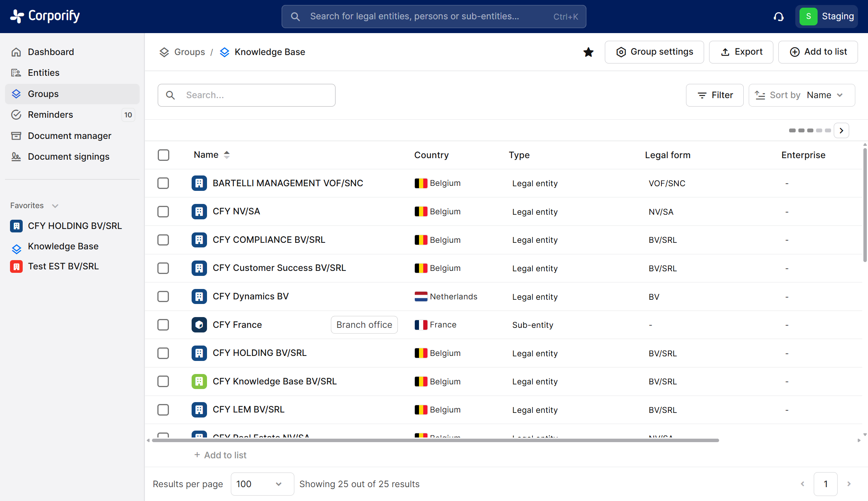Open Results per page dropdown
The width and height of the screenshot is (868, 501).
pos(262,484)
